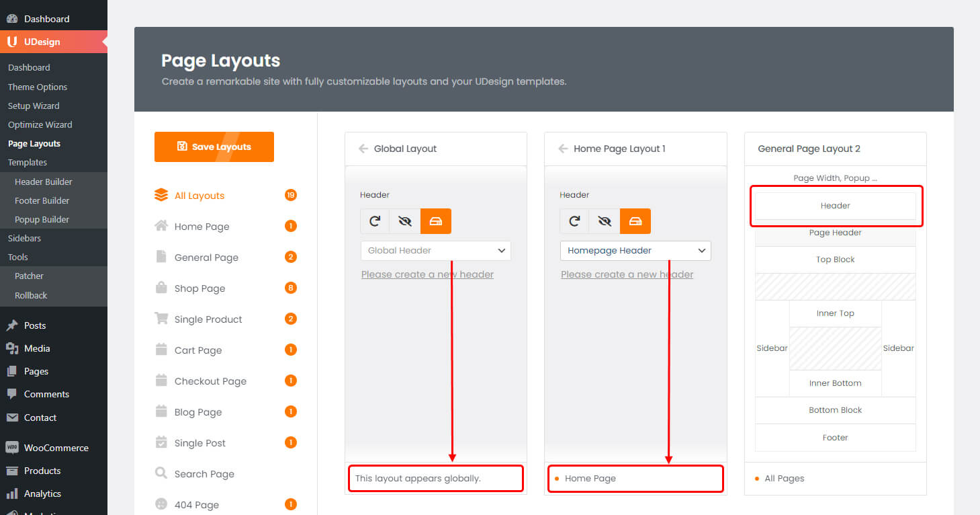Screen dimensions: 980x515
Task: Open Header Builder in the sidebar menu
Action: click(x=44, y=182)
